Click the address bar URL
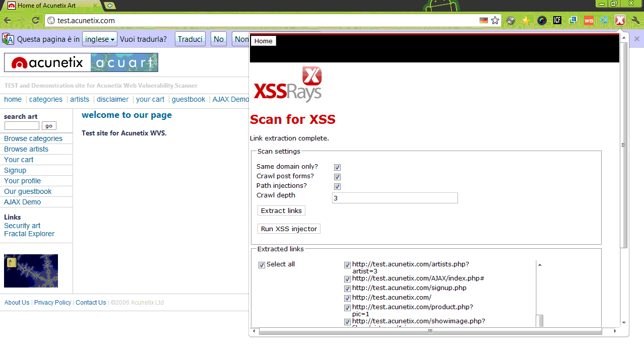Image resolution: width=644 pixels, height=356 pixels. click(x=86, y=21)
